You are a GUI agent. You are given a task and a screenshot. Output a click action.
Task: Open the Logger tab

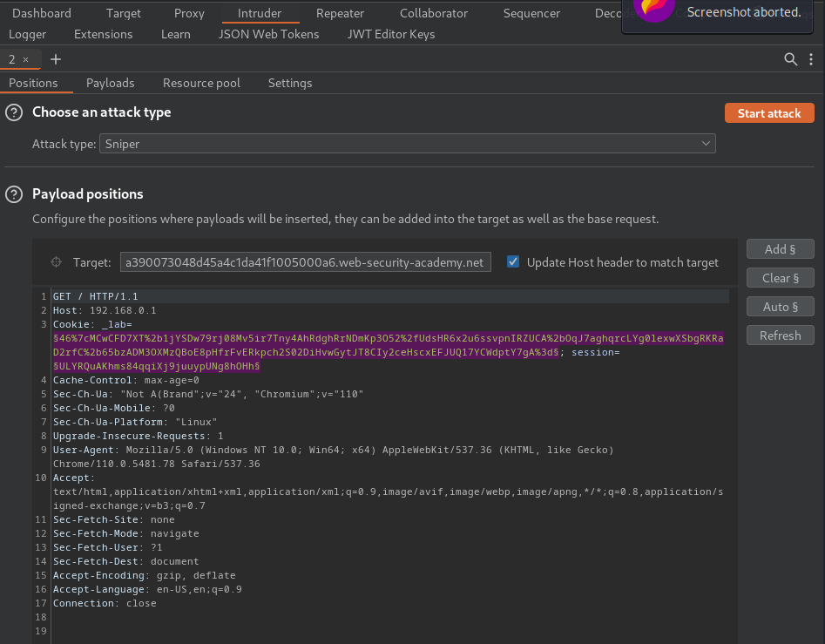[27, 34]
